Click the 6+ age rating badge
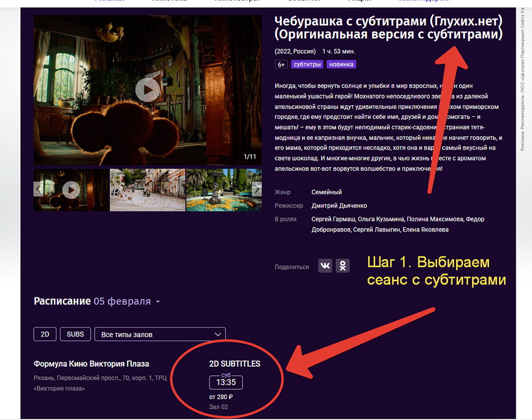The width and height of the screenshot is (532, 420). (281, 64)
